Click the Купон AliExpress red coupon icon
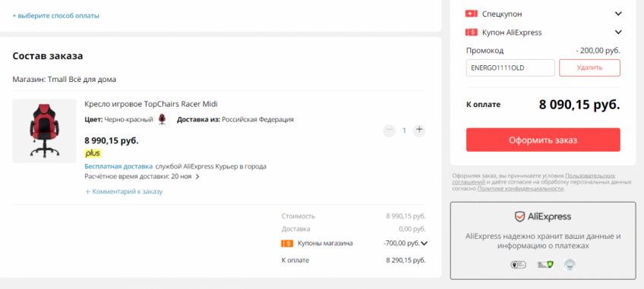This screenshot has height=289, width=644. click(x=471, y=32)
